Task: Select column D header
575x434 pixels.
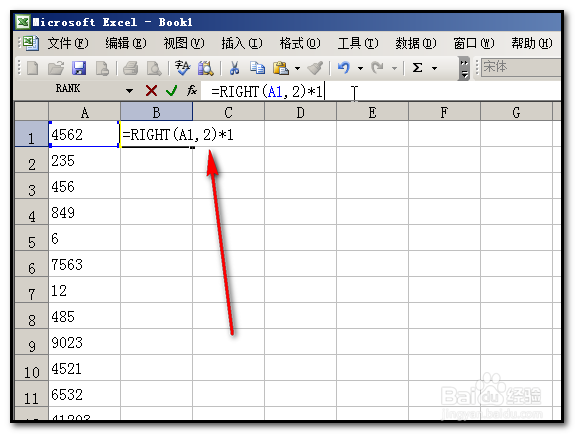Action: 300,112
